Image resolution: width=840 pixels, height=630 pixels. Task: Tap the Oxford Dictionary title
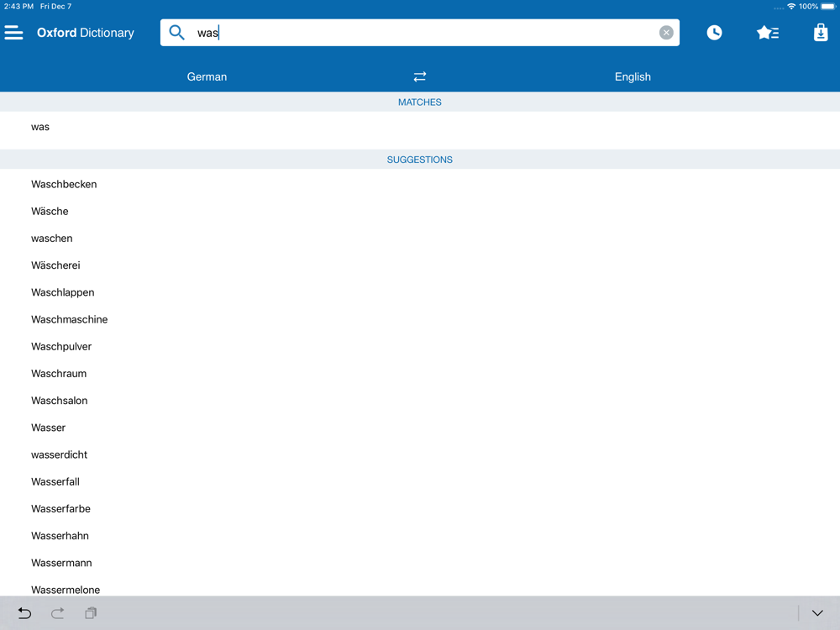[x=86, y=33]
